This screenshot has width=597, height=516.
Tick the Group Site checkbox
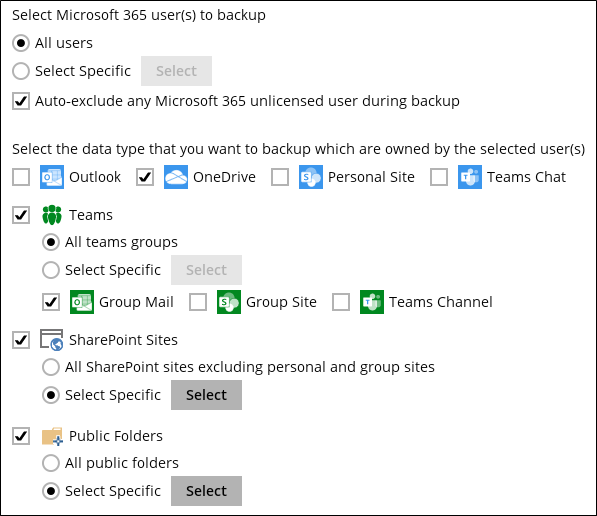(198, 302)
